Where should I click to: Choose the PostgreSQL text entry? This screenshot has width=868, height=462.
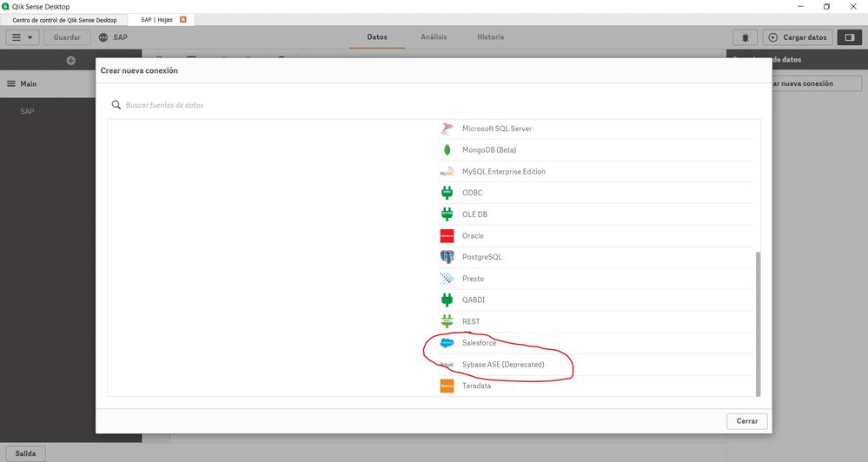(x=481, y=257)
